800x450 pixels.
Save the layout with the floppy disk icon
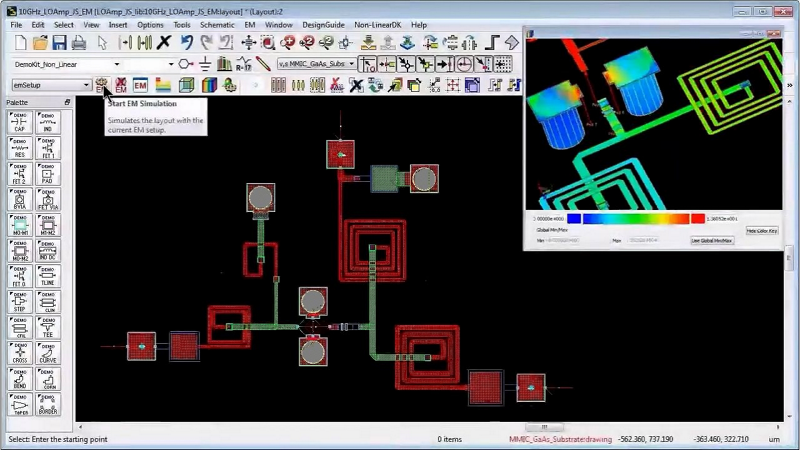point(59,43)
